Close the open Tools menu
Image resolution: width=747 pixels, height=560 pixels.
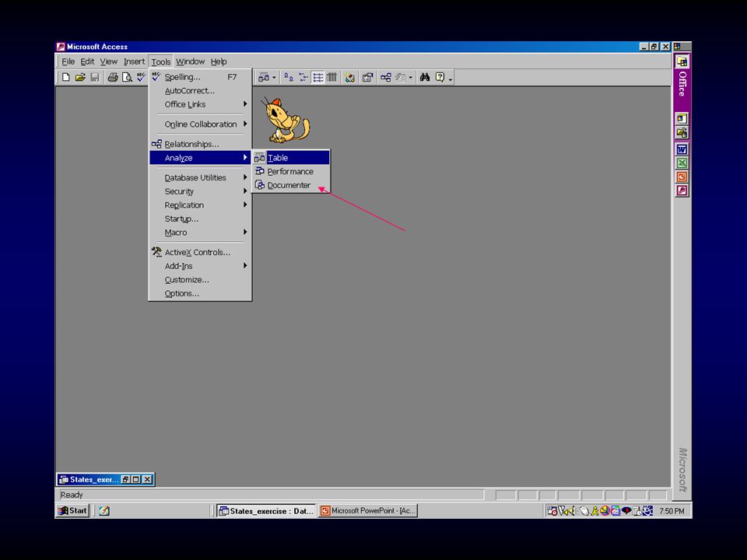tap(160, 62)
